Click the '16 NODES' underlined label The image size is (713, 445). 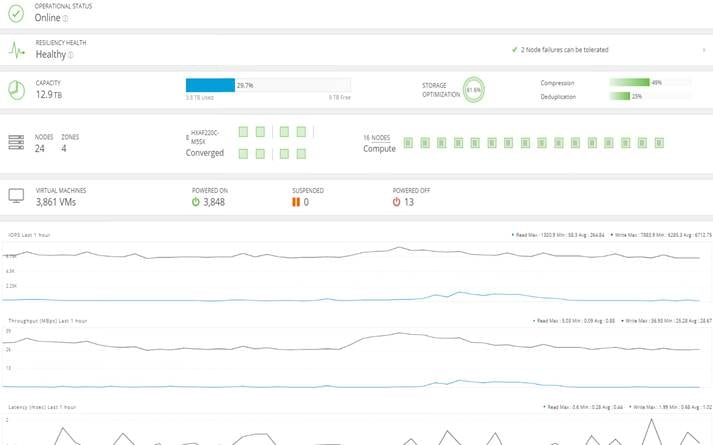[377, 138]
